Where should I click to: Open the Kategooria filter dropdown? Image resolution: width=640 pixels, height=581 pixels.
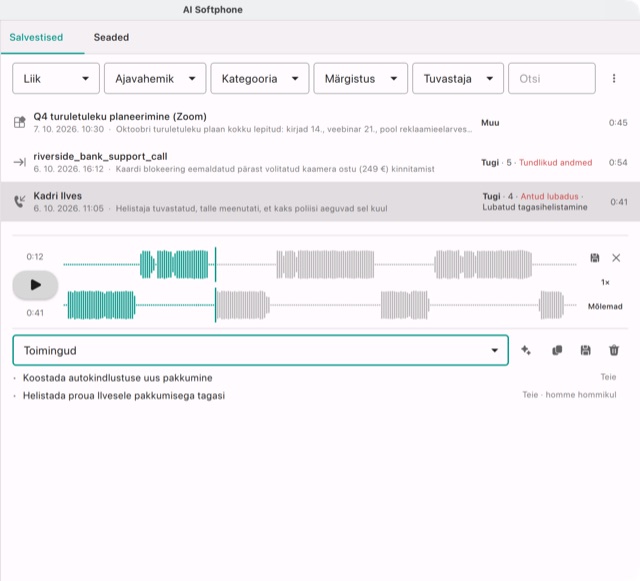click(260, 78)
